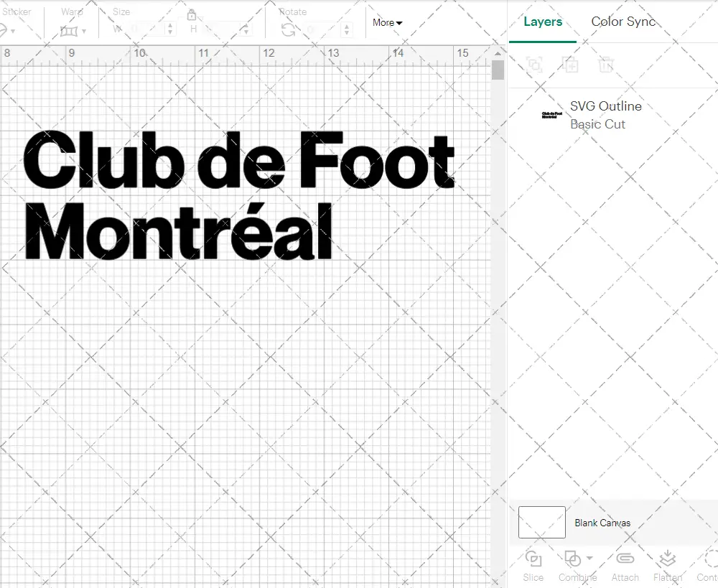Image resolution: width=718 pixels, height=588 pixels.
Task: Click the Blank Canvas color swatch
Action: click(541, 522)
